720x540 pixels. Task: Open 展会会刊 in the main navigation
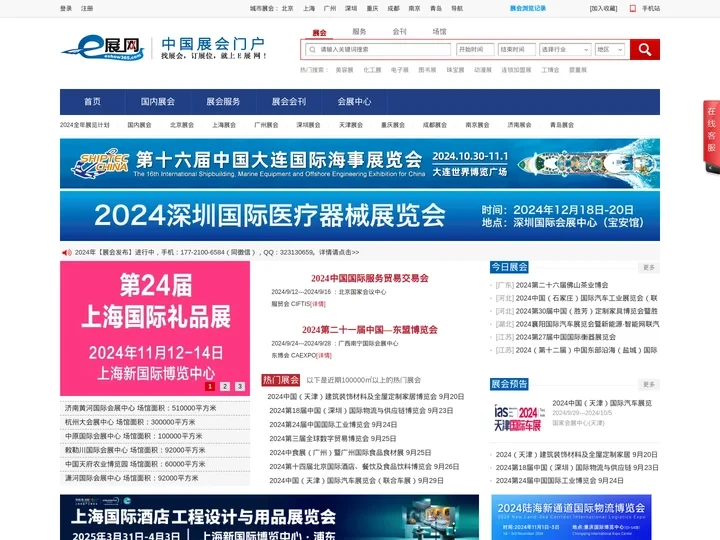click(x=289, y=101)
